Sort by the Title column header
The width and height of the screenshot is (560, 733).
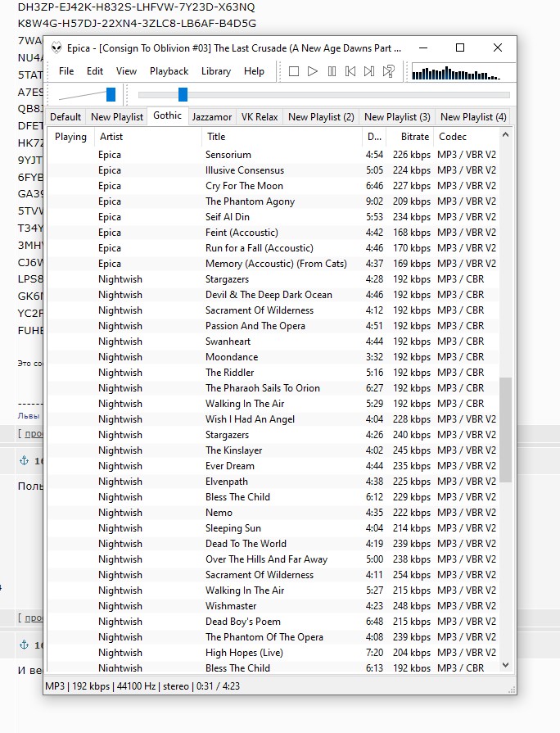point(282,137)
